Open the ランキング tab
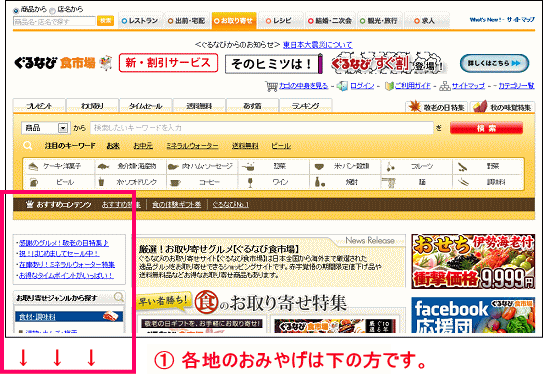The image size is (543, 374). 305,106
